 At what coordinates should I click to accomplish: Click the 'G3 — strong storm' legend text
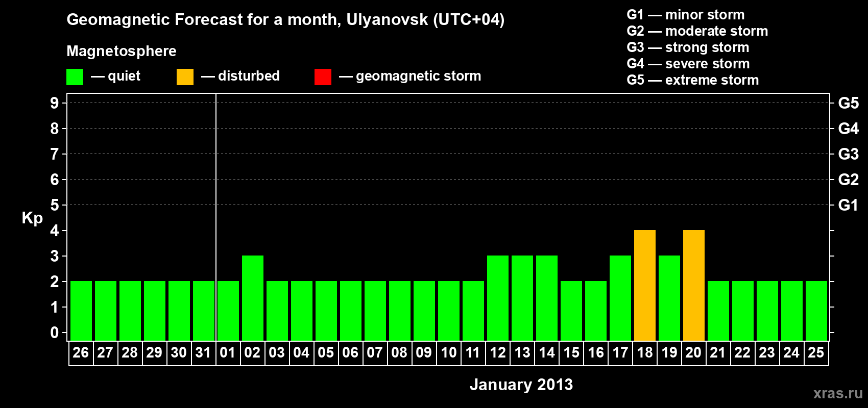[688, 47]
